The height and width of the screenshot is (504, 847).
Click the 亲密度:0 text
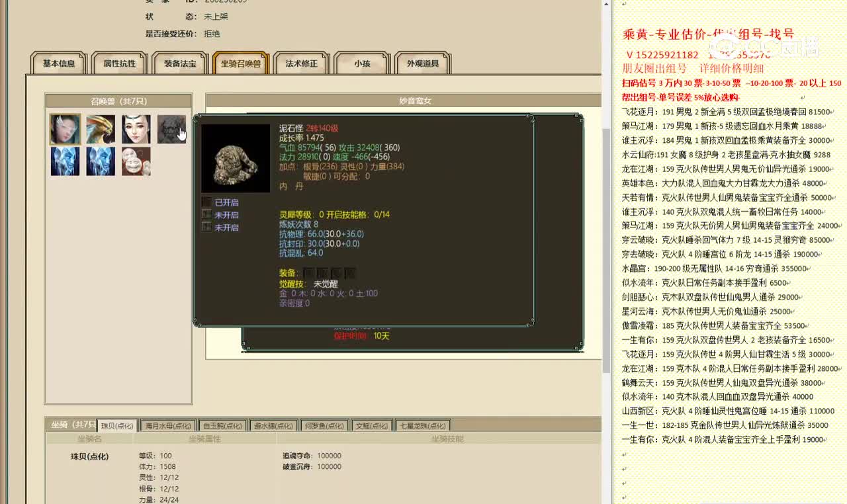point(294,303)
